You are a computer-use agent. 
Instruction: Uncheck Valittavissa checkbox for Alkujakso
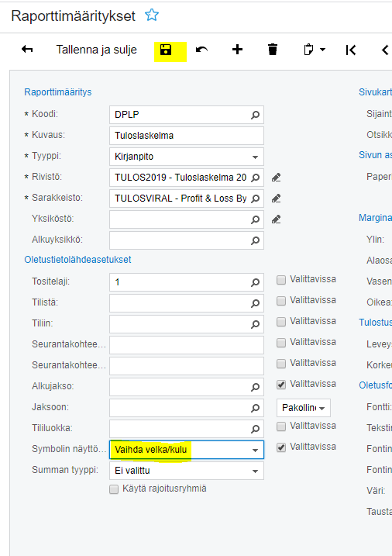281,385
